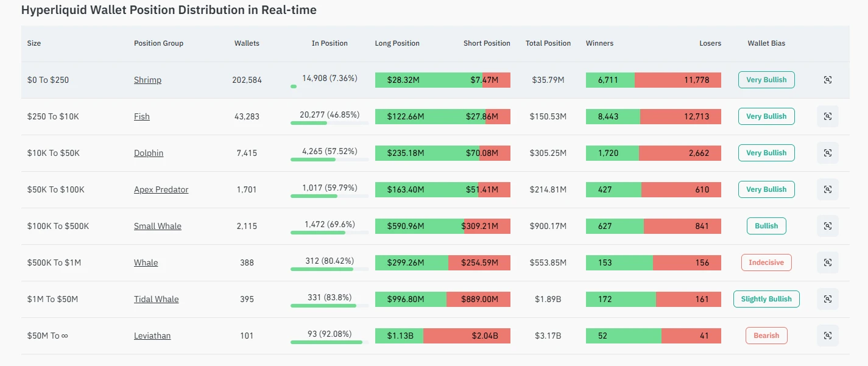Open the Shrimp position group link
868x366 pixels.
click(x=147, y=80)
